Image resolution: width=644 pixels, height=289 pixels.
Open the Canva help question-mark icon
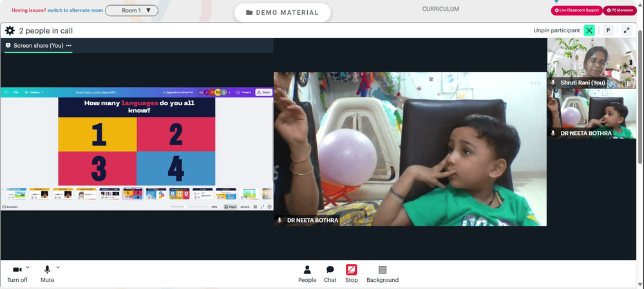pos(269,206)
